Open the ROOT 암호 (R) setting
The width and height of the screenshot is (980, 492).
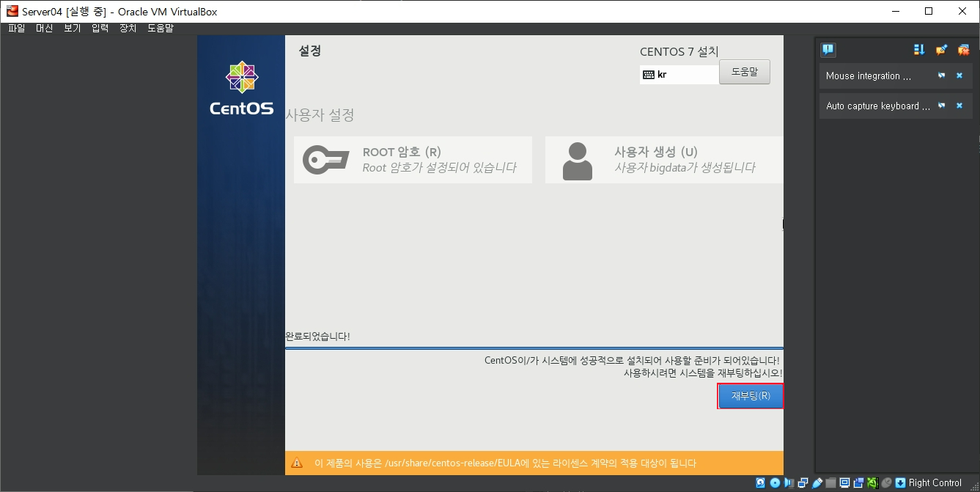413,160
